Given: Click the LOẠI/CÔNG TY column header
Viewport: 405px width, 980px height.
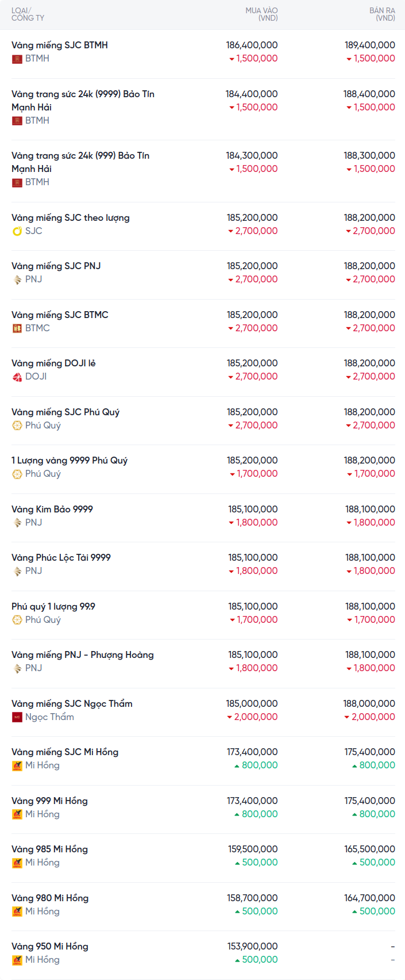Looking at the screenshot, I should [28, 14].
